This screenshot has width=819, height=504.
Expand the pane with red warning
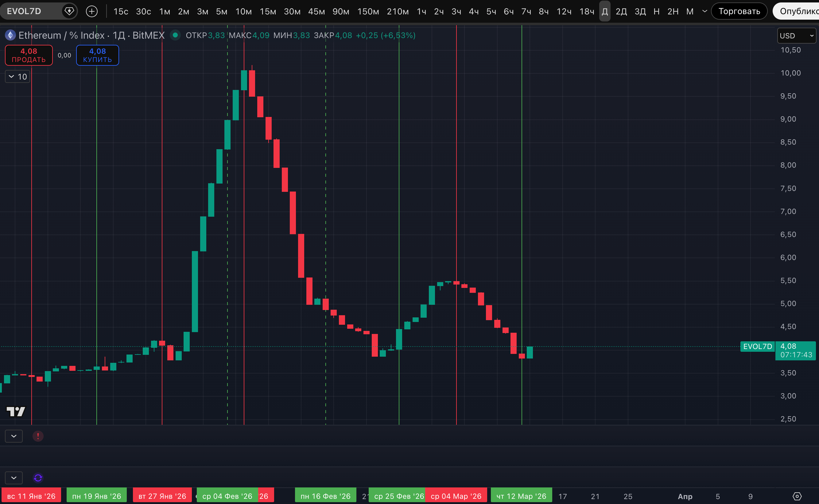pos(14,436)
